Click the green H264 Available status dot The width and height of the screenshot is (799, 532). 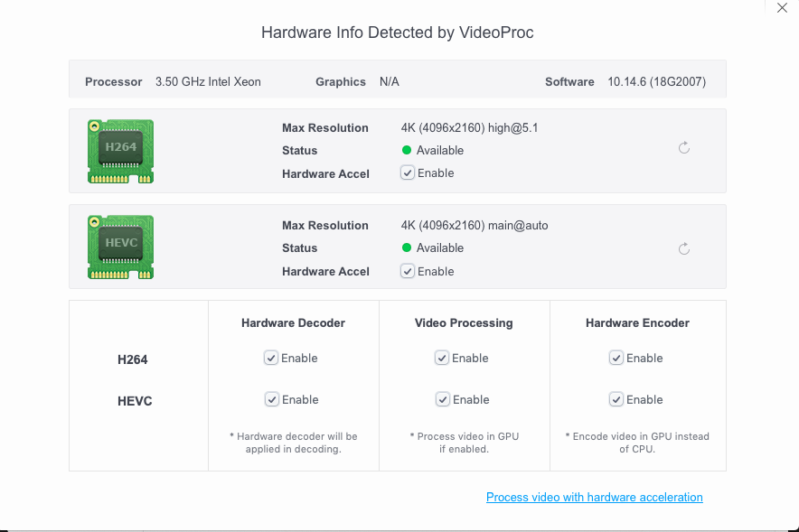coord(407,151)
